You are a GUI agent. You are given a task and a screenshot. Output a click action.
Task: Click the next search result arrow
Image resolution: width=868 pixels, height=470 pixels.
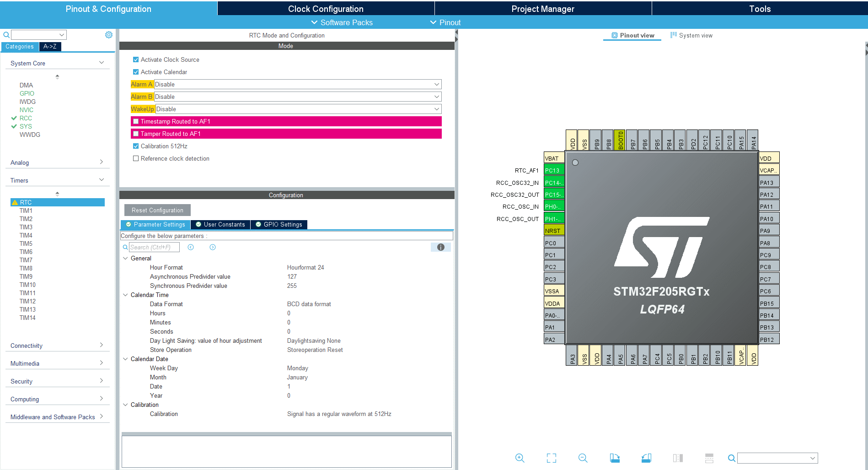[x=212, y=247]
